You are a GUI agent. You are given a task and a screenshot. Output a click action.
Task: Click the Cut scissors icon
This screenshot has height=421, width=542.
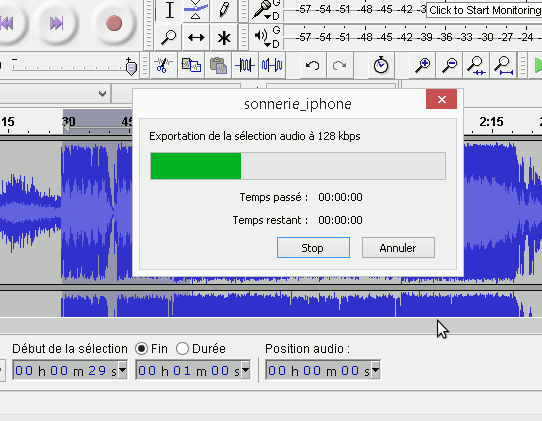click(x=163, y=65)
